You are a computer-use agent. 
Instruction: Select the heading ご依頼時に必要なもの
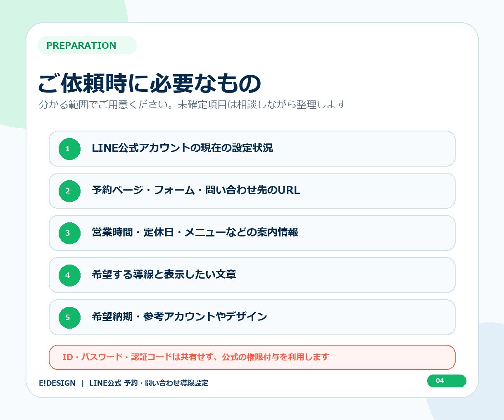(150, 83)
